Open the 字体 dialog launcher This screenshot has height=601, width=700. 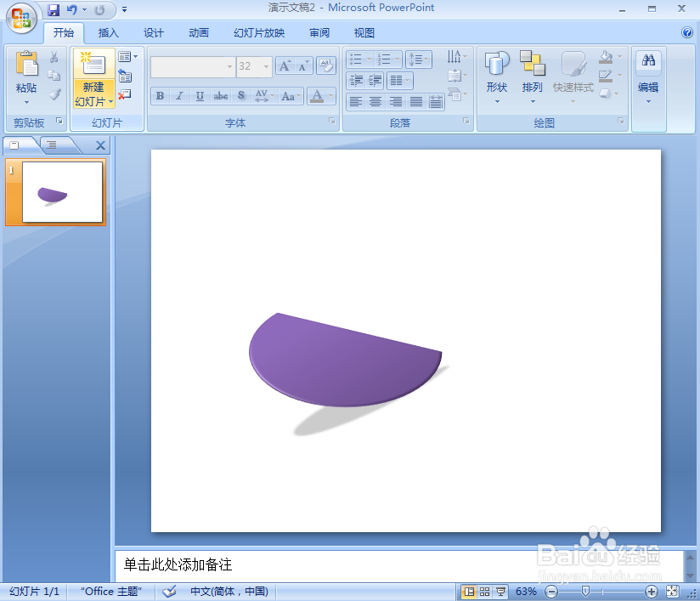pyautogui.click(x=331, y=121)
